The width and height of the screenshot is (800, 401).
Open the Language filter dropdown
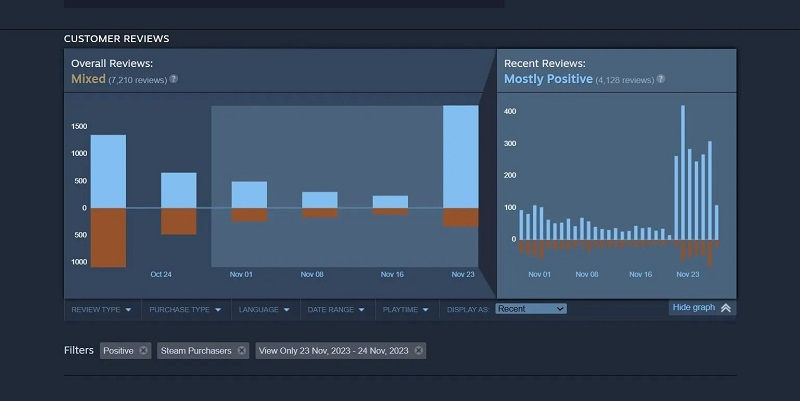tap(264, 310)
